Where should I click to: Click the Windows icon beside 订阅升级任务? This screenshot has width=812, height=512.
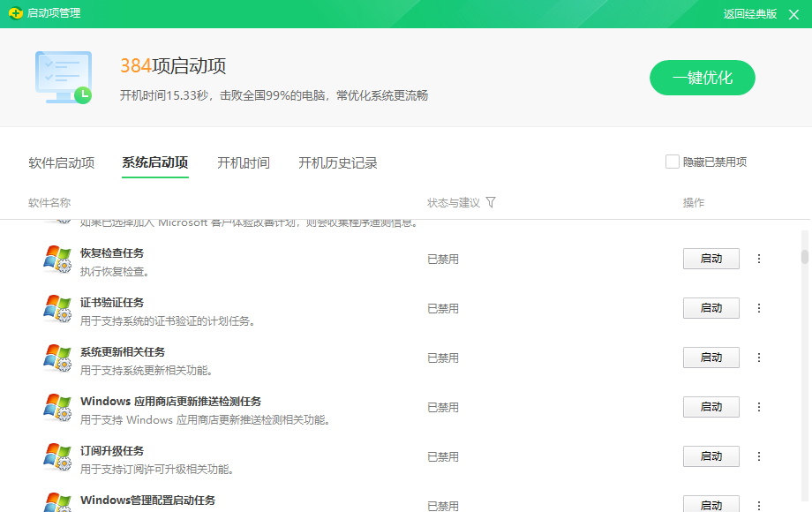click(57, 457)
